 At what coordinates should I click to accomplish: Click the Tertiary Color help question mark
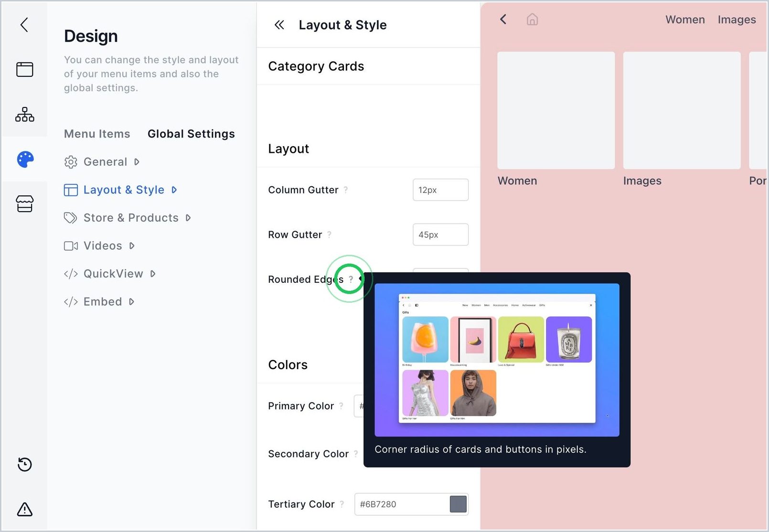(342, 504)
